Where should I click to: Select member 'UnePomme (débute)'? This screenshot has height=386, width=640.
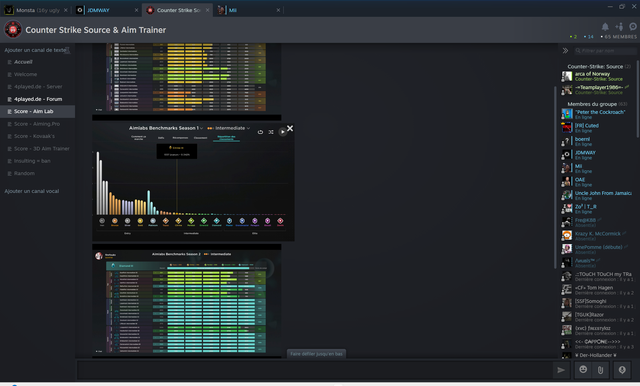598,249
